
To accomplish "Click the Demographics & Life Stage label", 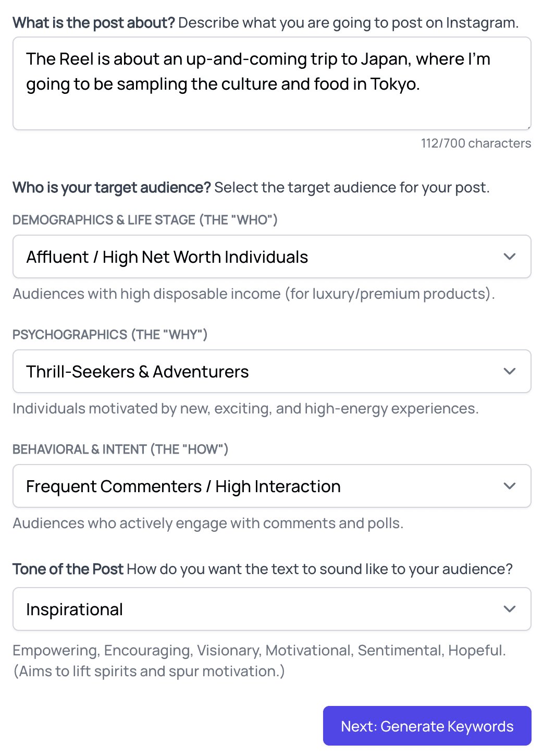I will coord(145,220).
